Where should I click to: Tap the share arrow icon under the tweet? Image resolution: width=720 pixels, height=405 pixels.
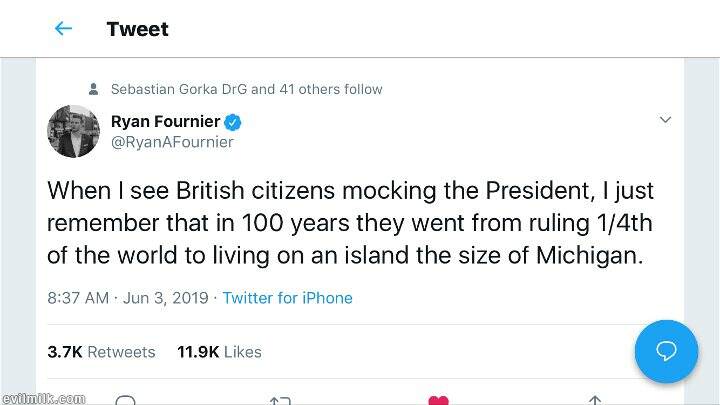coord(594,401)
